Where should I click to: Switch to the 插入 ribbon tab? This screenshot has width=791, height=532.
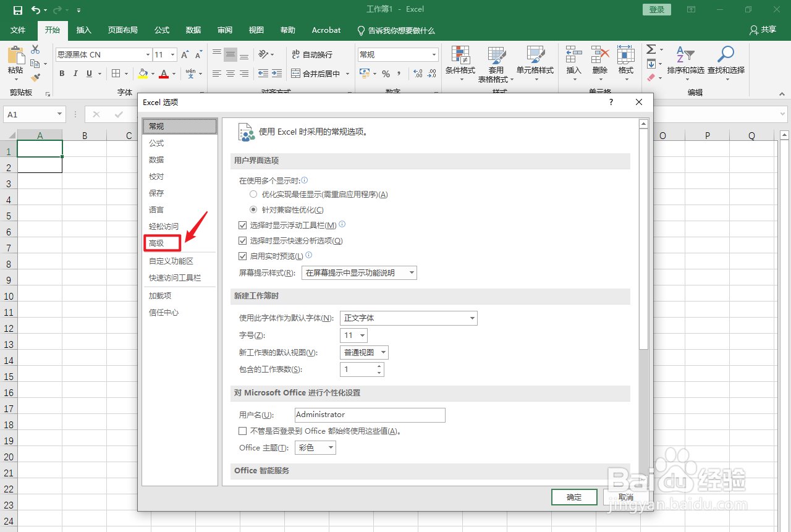[83, 30]
